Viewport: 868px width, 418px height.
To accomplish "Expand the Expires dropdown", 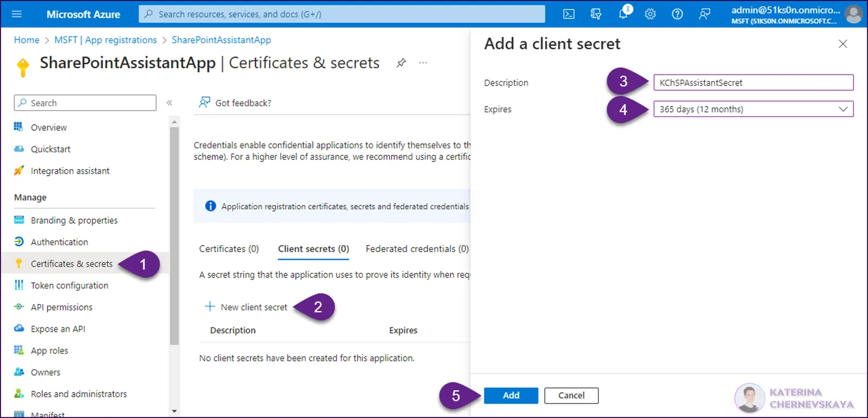I will coord(753,109).
